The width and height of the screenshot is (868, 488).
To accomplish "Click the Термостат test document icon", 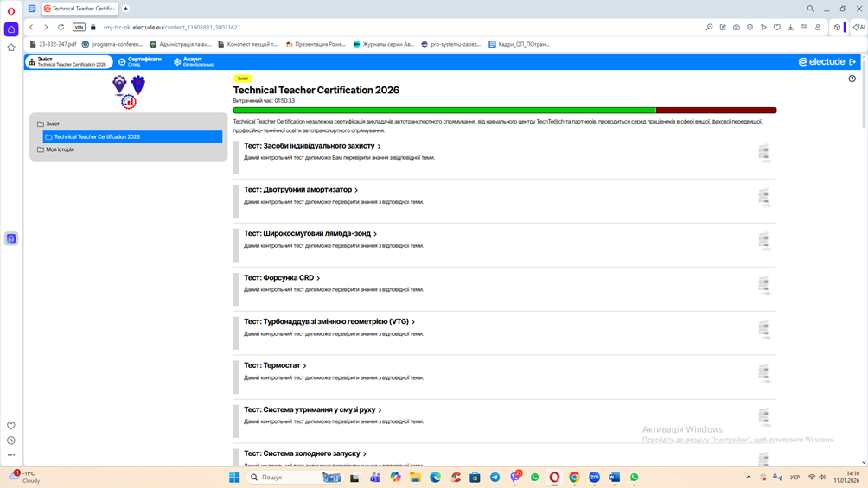I will [763, 372].
